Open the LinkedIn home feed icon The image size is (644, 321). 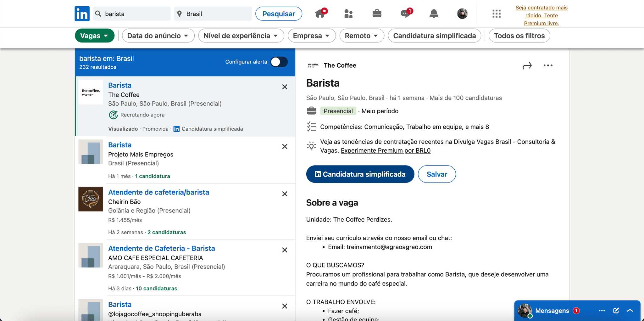click(320, 14)
